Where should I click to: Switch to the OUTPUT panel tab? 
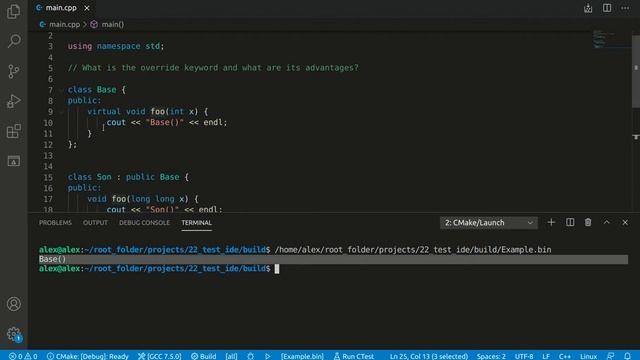[x=96, y=223]
